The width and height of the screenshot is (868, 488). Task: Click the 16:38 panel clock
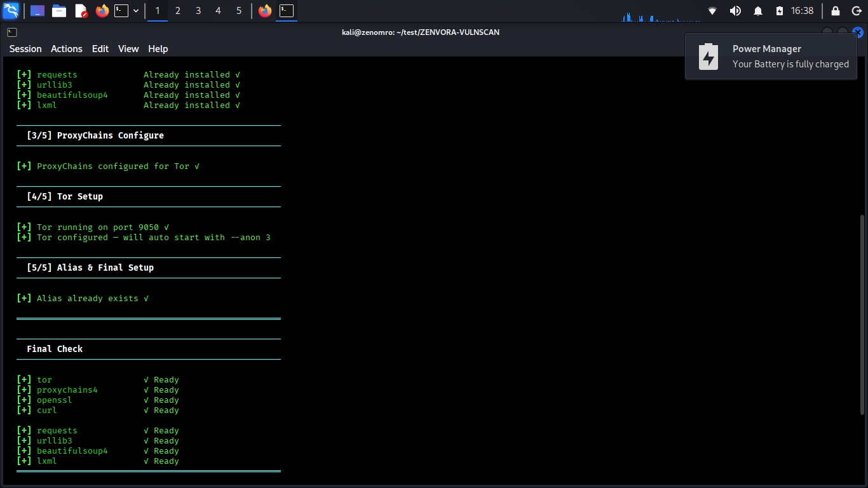pyautogui.click(x=802, y=11)
